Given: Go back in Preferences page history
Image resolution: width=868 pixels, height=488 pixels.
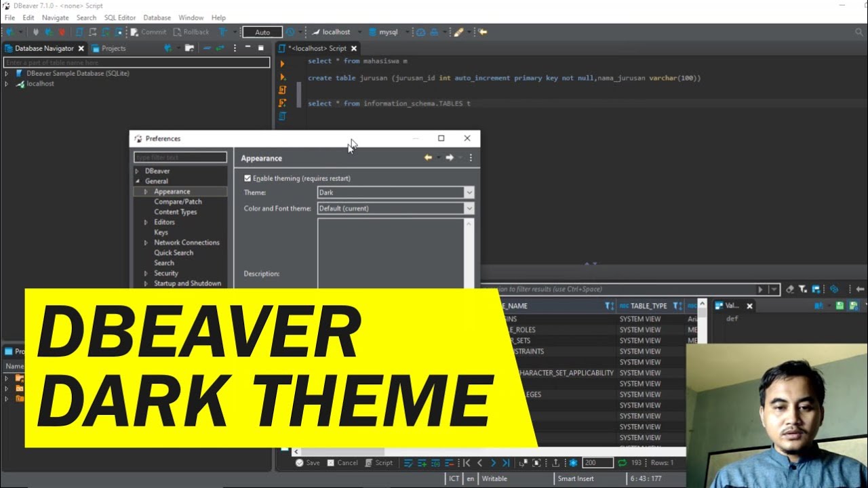Looking at the screenshot, I should point(428,157).
